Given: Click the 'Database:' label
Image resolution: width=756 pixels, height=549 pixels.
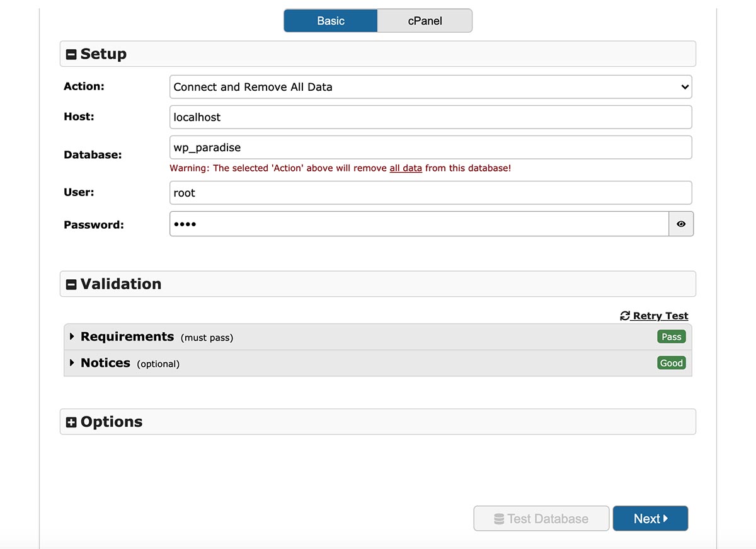Looking at the screenshot, I should click(x=93, y=154).
